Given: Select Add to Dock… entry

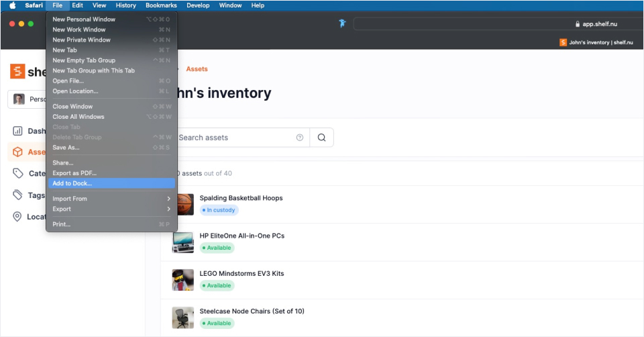Looking at the screenshot, I should pyautogui.click(x=111, y=183).
